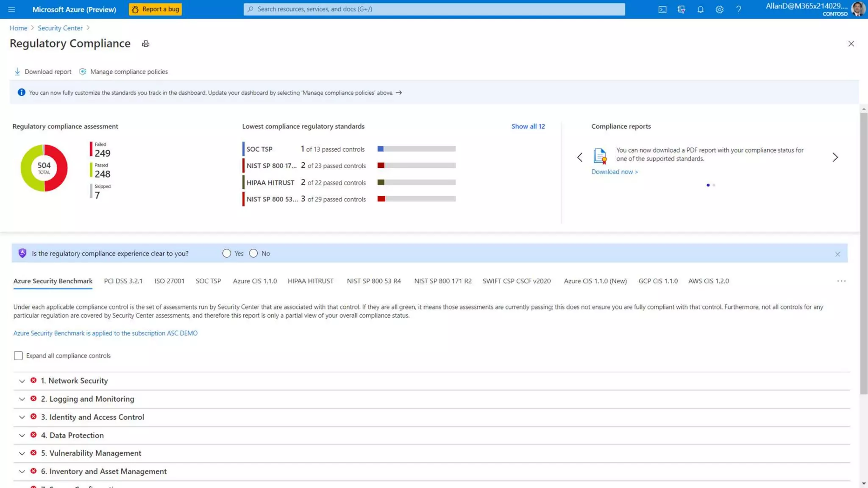Check Expand all compliance controls
Image resolution: width=868 pixels, height=488 pixels.
click(x=18, y=355)
